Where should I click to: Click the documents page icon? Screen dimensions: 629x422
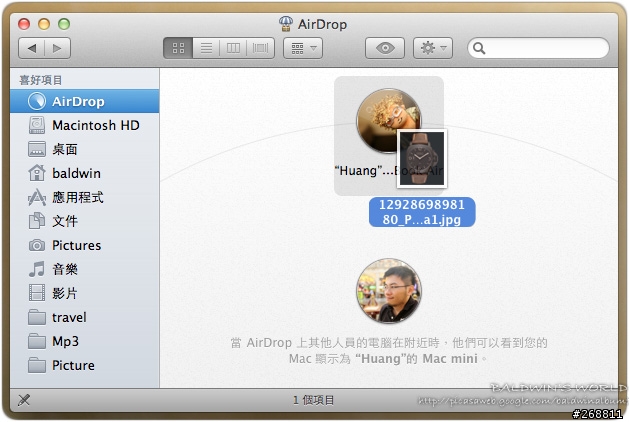point(37,221)
